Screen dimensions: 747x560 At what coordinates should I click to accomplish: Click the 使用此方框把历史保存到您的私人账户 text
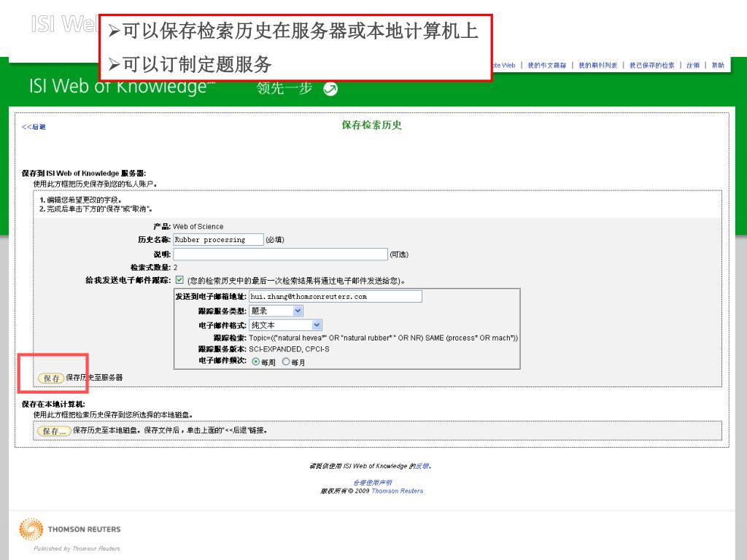point(96,184)
